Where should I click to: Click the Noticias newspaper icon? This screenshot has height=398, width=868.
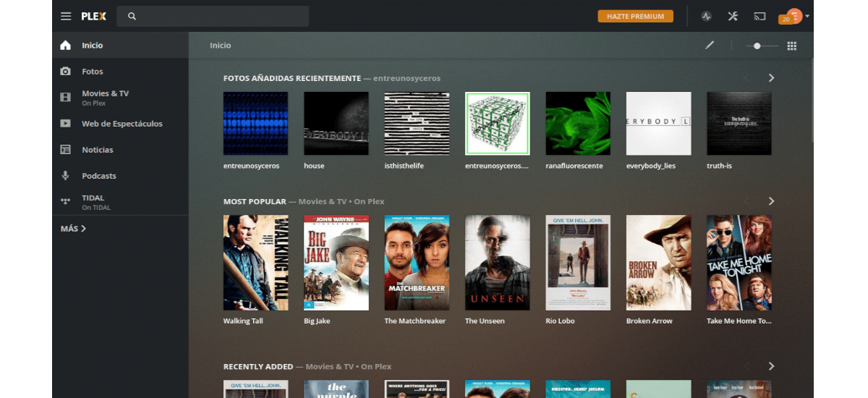click(66, 150)
